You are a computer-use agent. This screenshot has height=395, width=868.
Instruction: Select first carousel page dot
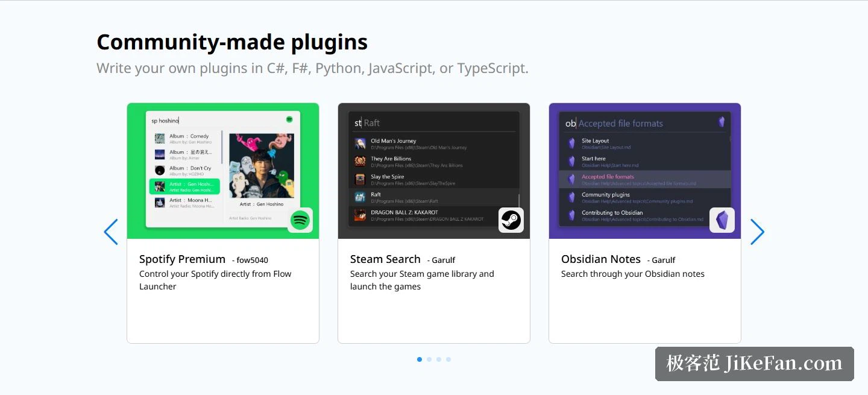pos(420,359)
